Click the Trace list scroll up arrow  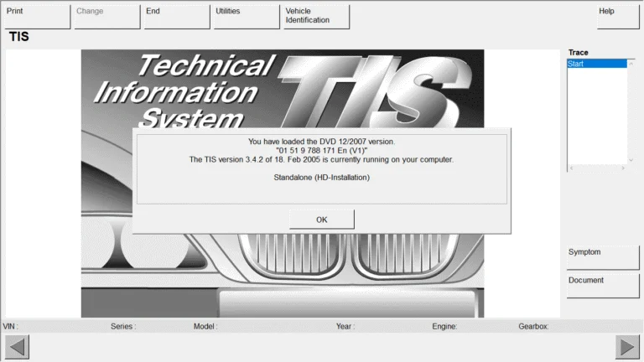631,64
